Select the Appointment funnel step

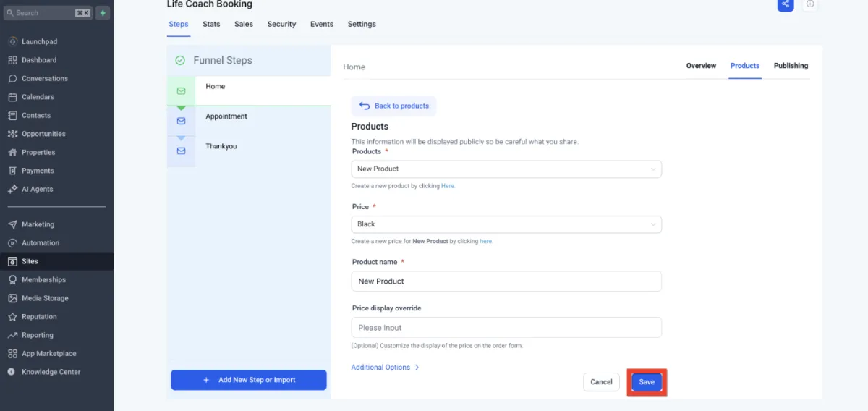tap(226, 116)
